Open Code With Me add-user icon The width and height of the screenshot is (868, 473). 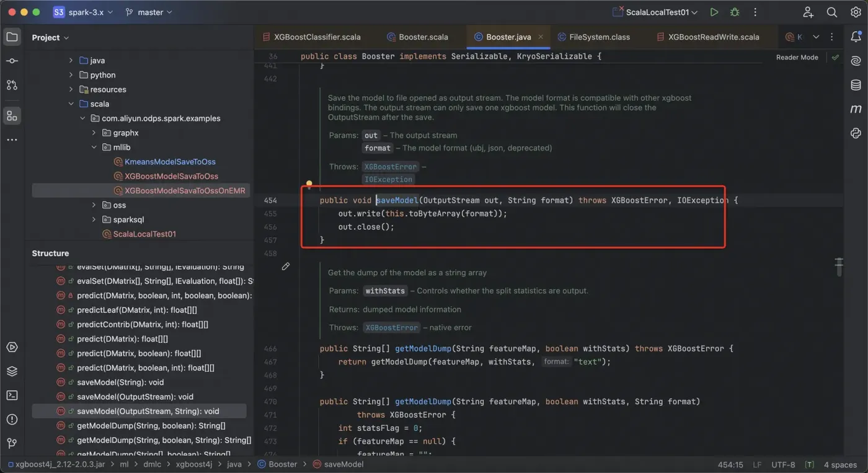click(x=808, y=12)
